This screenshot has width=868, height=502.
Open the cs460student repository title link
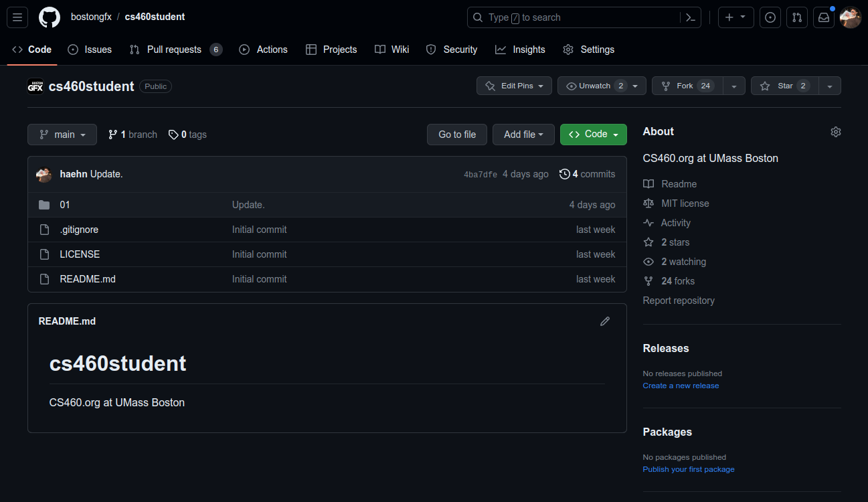[92, 86]
